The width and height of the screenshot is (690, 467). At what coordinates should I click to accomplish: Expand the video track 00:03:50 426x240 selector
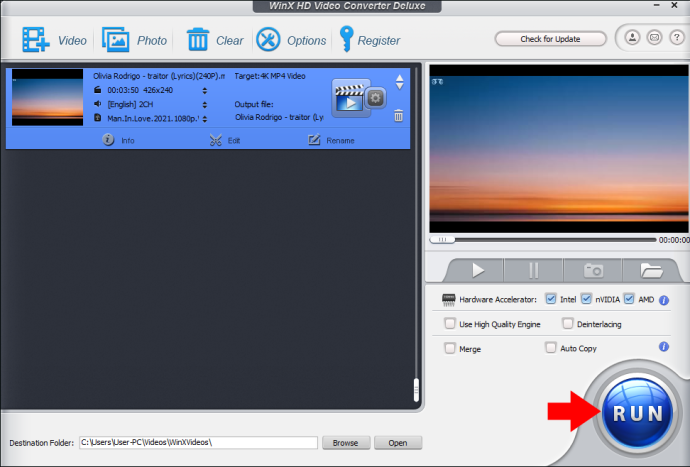pos(205,91)
